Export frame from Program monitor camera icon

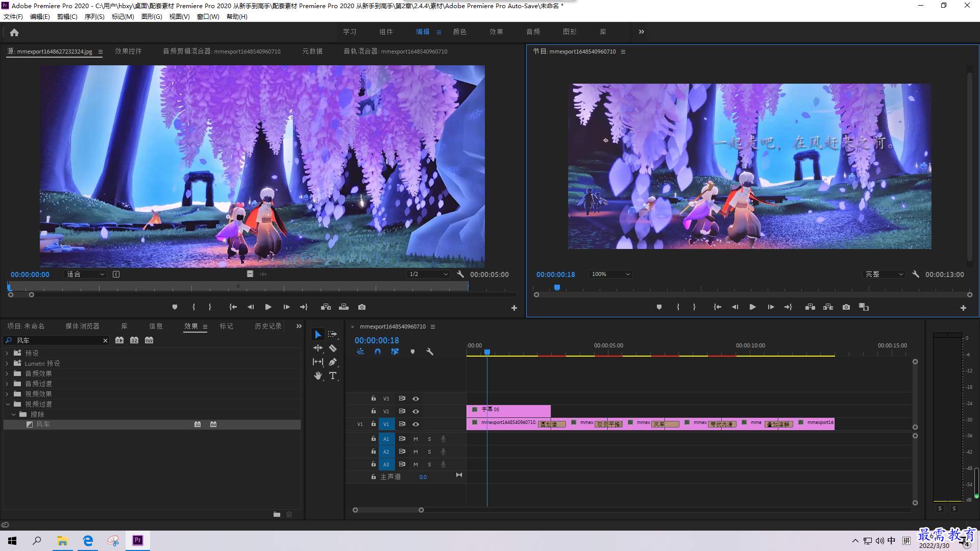point(846,307)
